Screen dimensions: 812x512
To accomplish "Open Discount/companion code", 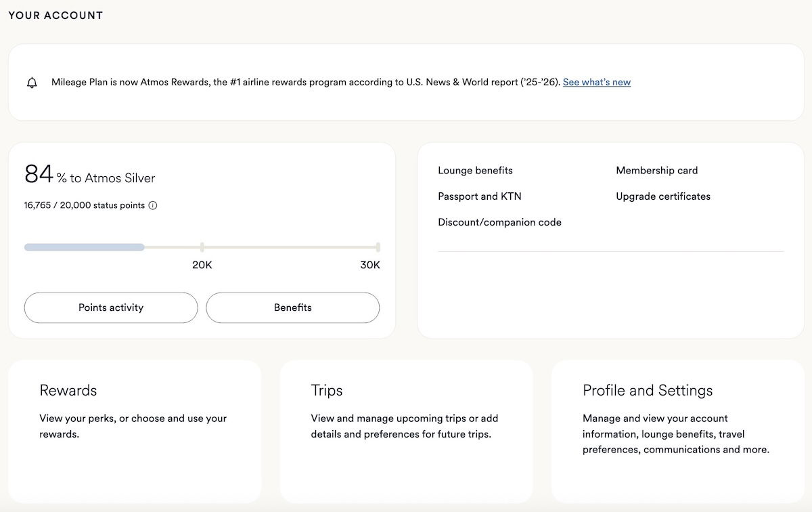I will click(499, 222).
